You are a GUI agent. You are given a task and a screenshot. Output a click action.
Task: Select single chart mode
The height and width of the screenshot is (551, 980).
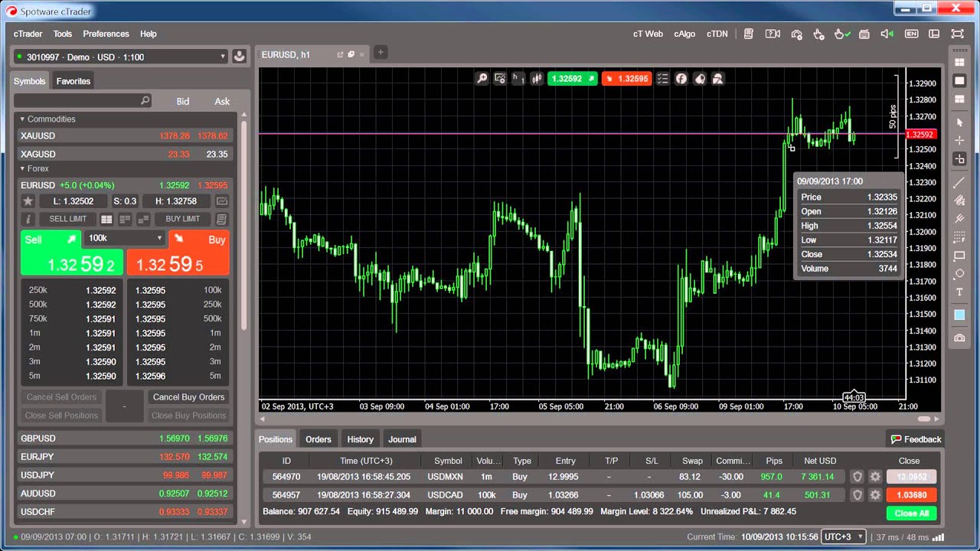pos(959,80)
